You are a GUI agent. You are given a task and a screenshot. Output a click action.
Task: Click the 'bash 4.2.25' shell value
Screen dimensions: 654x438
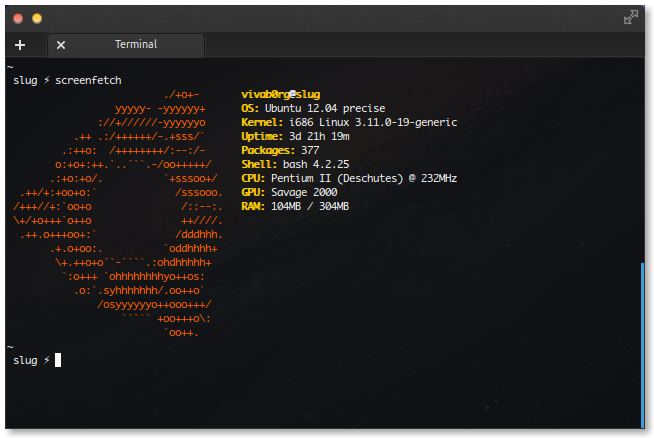click(316, 164)
